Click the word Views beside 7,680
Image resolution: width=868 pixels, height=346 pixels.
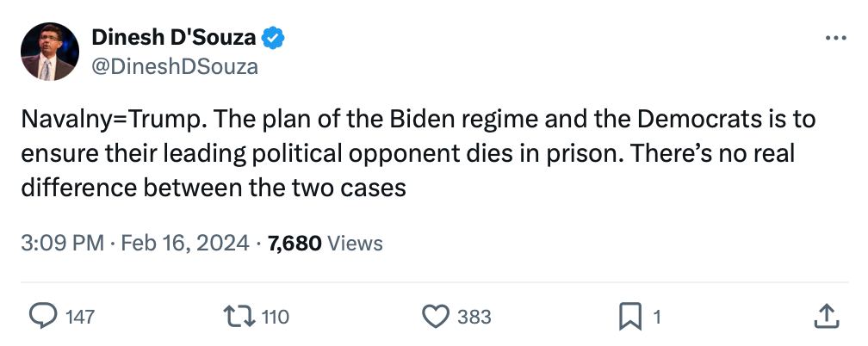[x=356, y=244]
